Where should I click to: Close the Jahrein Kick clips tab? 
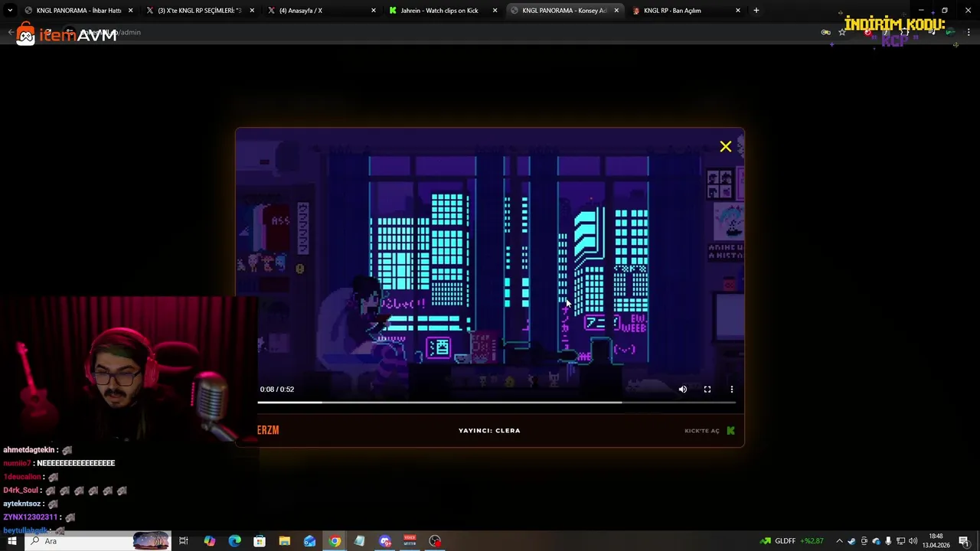pyautogui.click(x=495, y=11)
